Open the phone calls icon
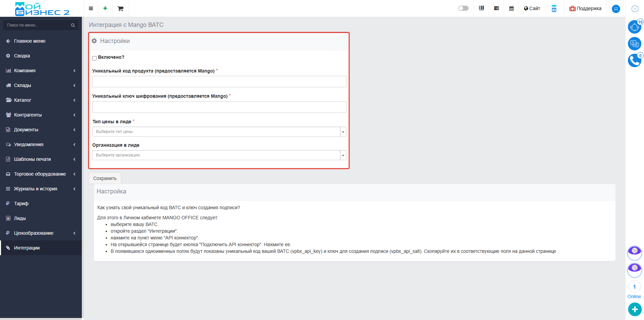The width and height of the screenshot is (644, 320). coord(635,60)
